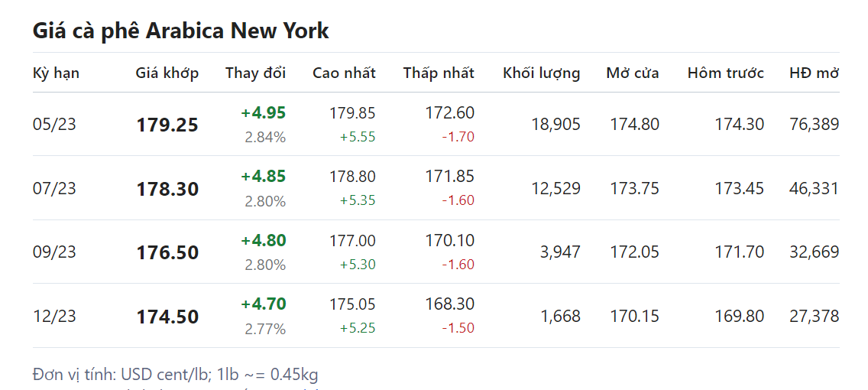Screen dimensions: 868x390
Task: Click the 'Giá cà phê Arabica New York' heading
Action: coord(181,31)
